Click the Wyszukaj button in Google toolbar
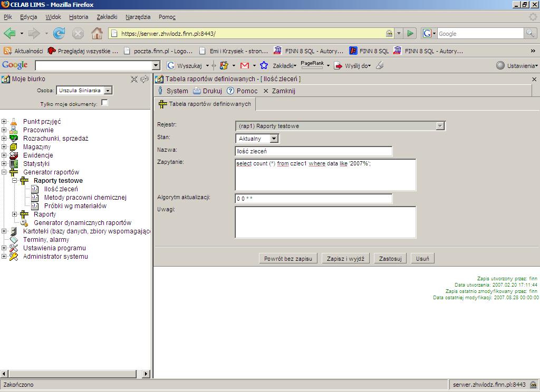 185,65
